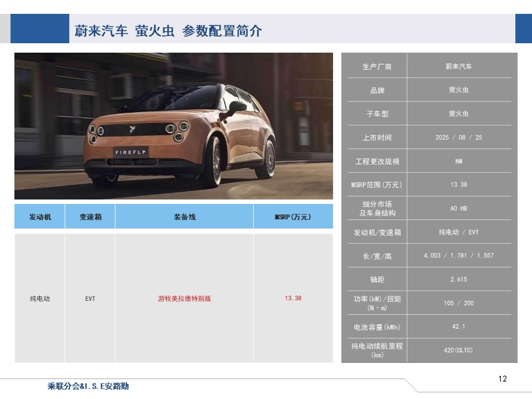Click the "长/宽/高" spec label
Viewport: 532px width, 399px height.
pos(377,256)
